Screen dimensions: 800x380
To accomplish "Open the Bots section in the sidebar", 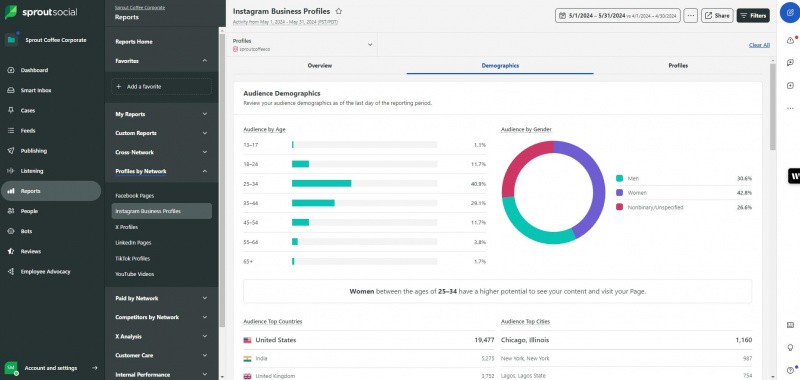I will 27,231.
